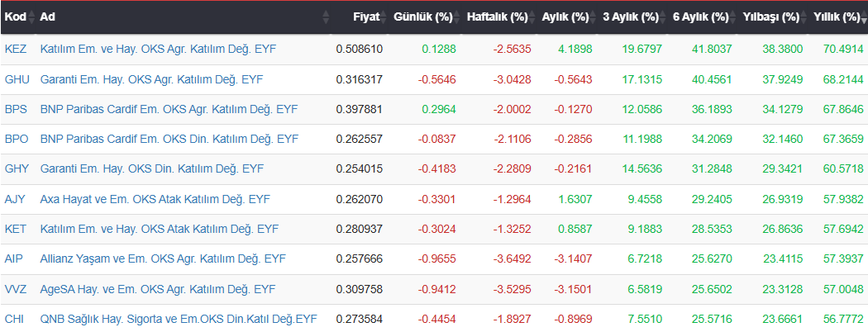The width and height of the screenshot is (868, 332).
Task: Open the KET fund code link
Action: pyautogui.click(x=15, y=229)
